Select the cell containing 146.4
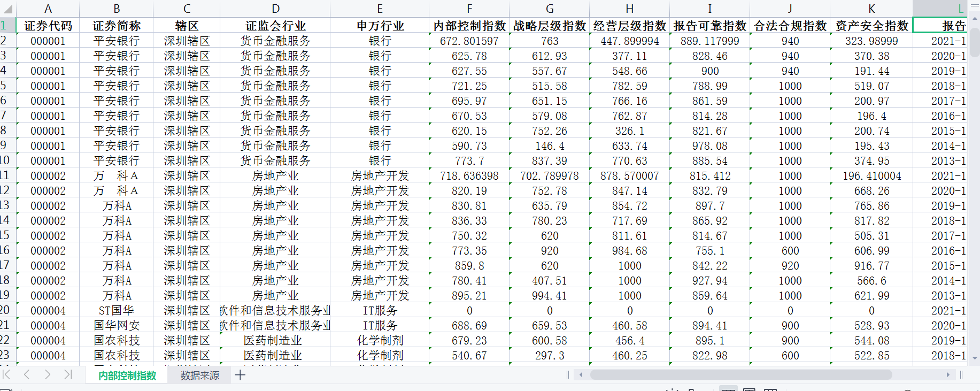Screen dimensions: 980x391 [550, 145]
